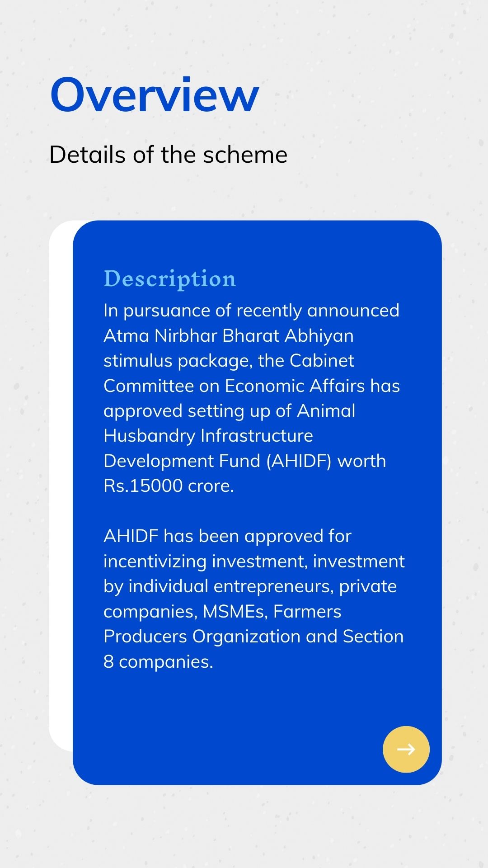Select the 'Committee on Economic Affairs has' line
The width and height of the screenshot is (488, 868).
coord(252,386)
